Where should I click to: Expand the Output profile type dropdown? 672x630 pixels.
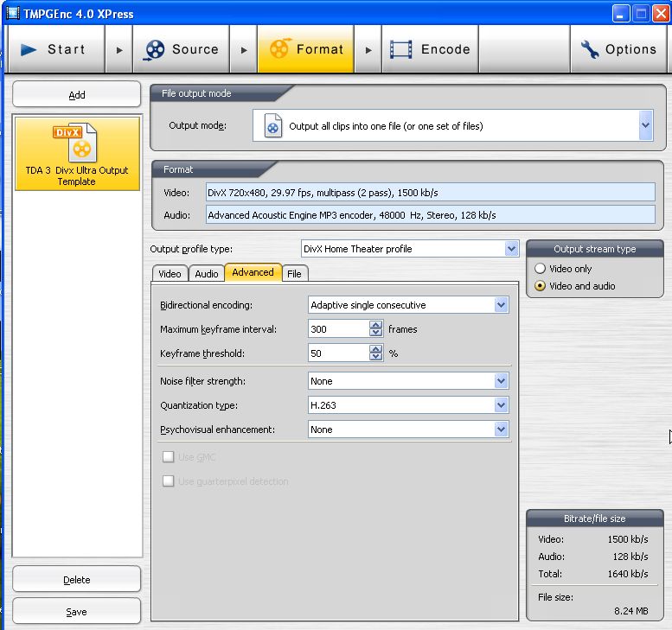(511, 248)
